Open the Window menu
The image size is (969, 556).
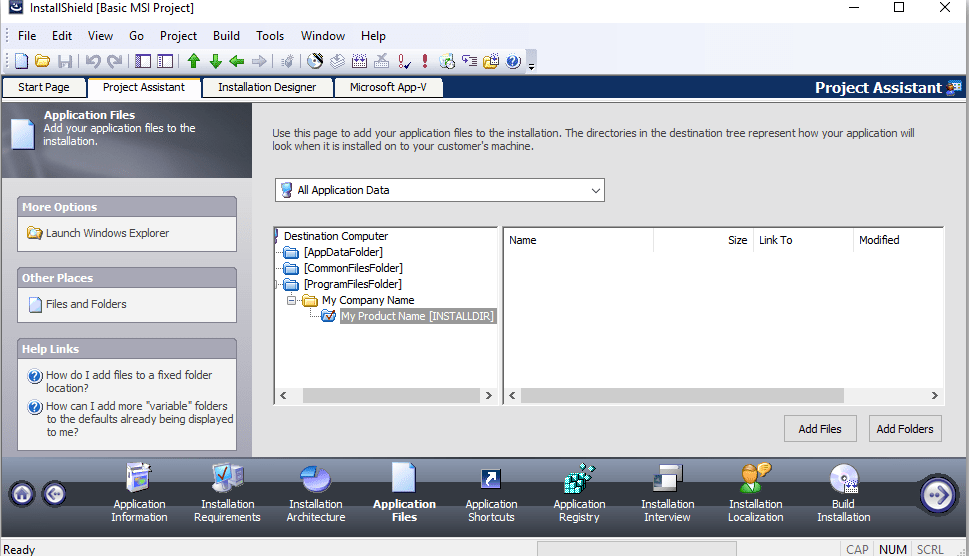pos(323,36)
